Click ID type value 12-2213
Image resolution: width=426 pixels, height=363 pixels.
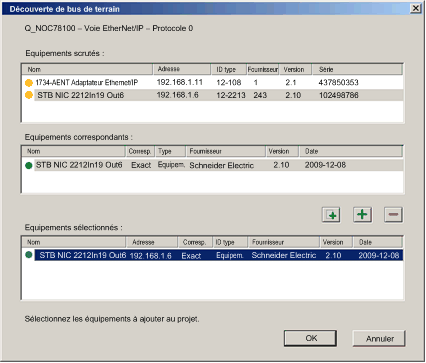pyautogui.click(x=231, y=95)
